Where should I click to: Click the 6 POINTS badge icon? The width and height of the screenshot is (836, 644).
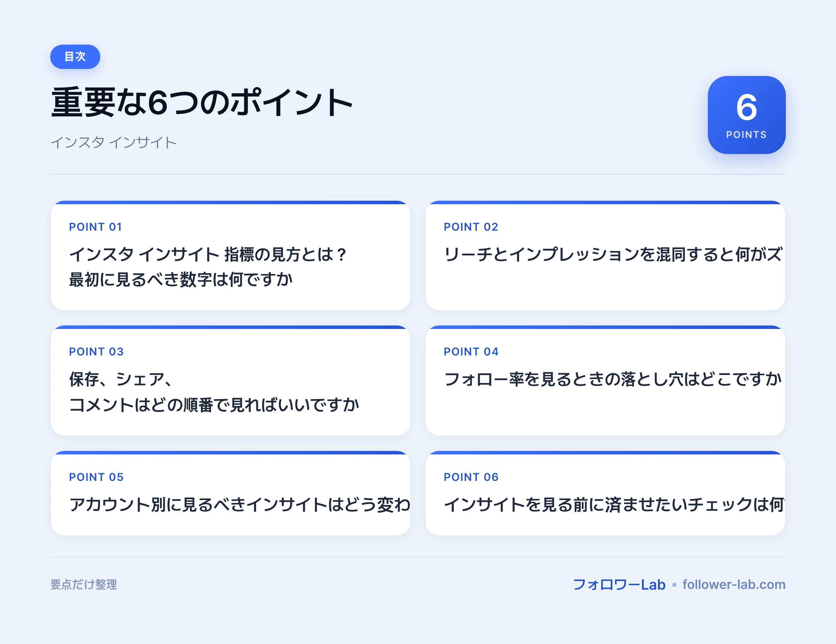[x=746, y=115]
